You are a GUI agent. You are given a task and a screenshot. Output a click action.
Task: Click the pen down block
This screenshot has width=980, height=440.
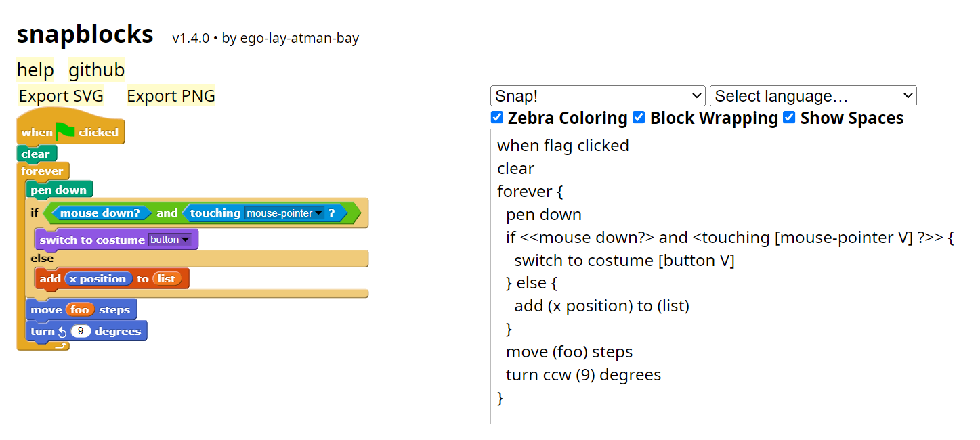click(59, 190)
